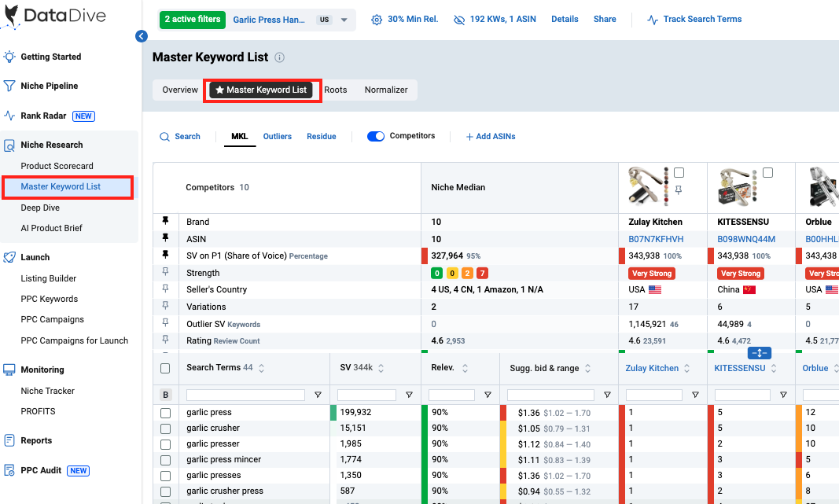
Task: Open Deep Dive in the sidebar
Action: (x=40, y=208)
